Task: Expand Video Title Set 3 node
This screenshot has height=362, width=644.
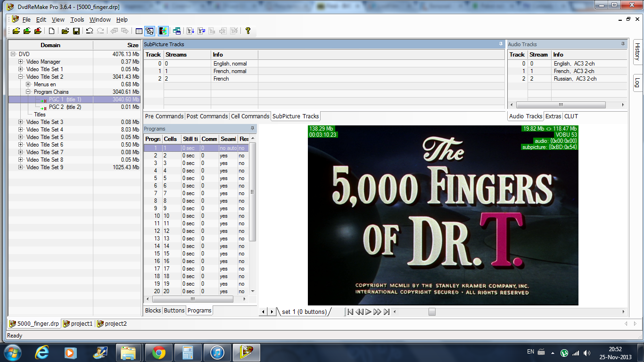Action: pos(21,122)
